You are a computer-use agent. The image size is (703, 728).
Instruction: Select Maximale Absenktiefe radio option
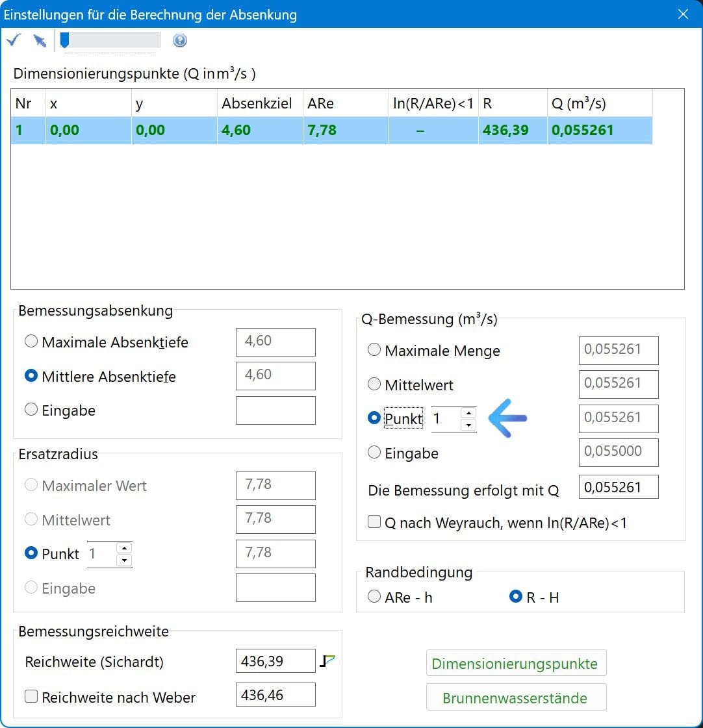coord(31,342)
